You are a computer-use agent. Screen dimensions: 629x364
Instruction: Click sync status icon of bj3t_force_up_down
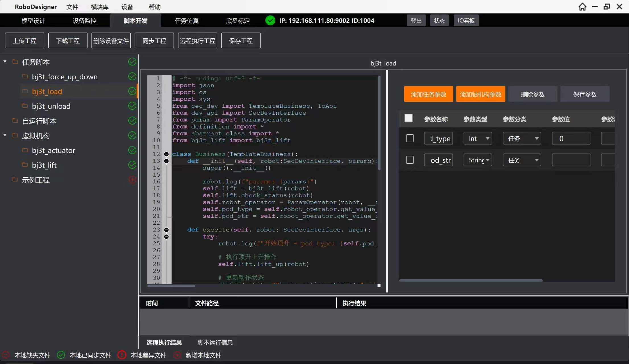tap(132, 76)
